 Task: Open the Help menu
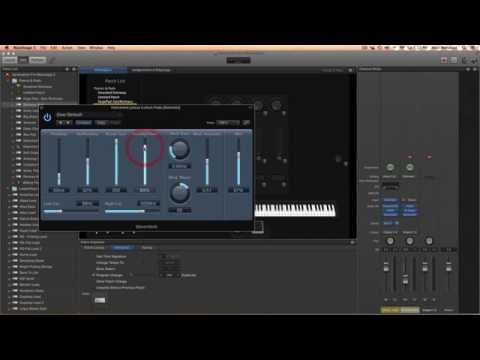click(x=111, y=48)
